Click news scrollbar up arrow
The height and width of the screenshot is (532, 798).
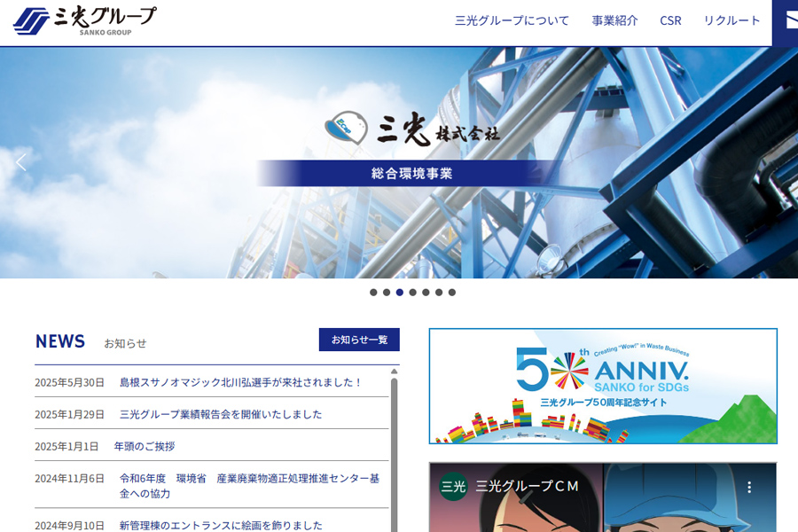point(394,372)
